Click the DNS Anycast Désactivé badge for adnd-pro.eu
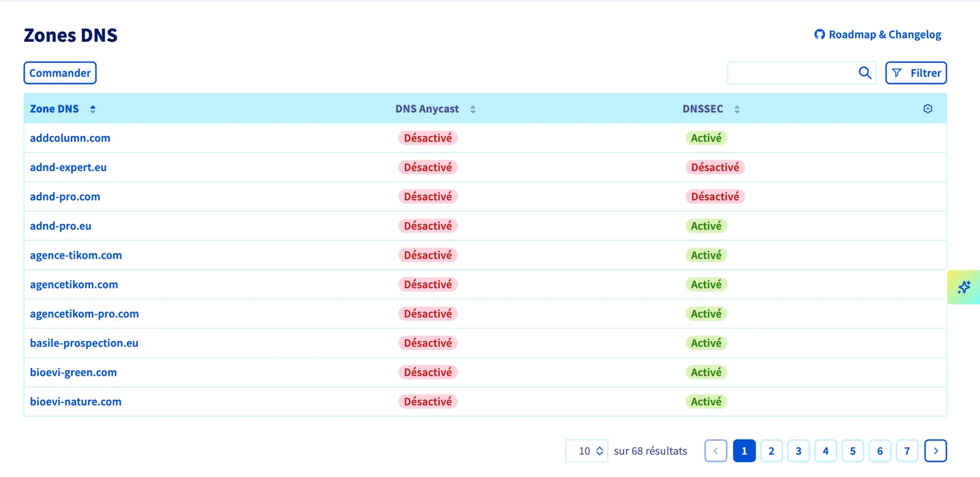Screen dimensions: 980x477 click(x=428, y=226)
